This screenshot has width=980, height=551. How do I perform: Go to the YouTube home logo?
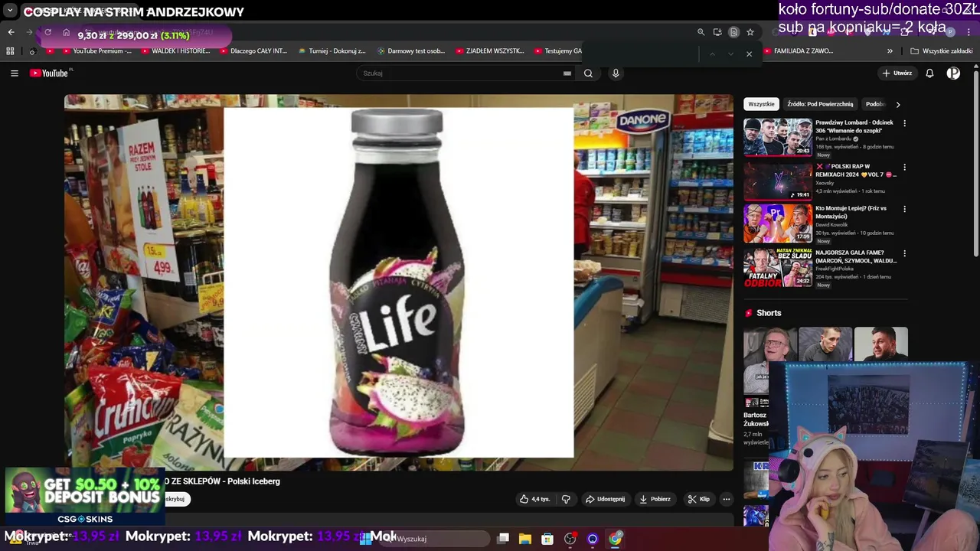coord(51,73)
